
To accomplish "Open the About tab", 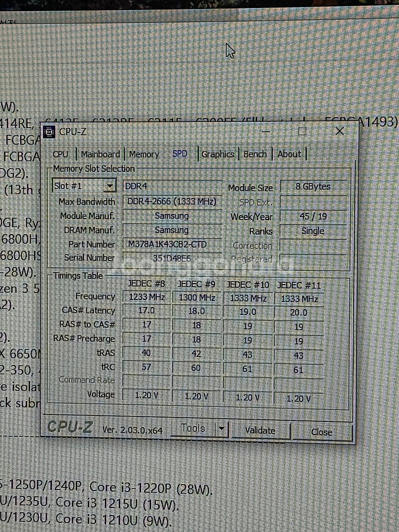I will click(289, 154).
